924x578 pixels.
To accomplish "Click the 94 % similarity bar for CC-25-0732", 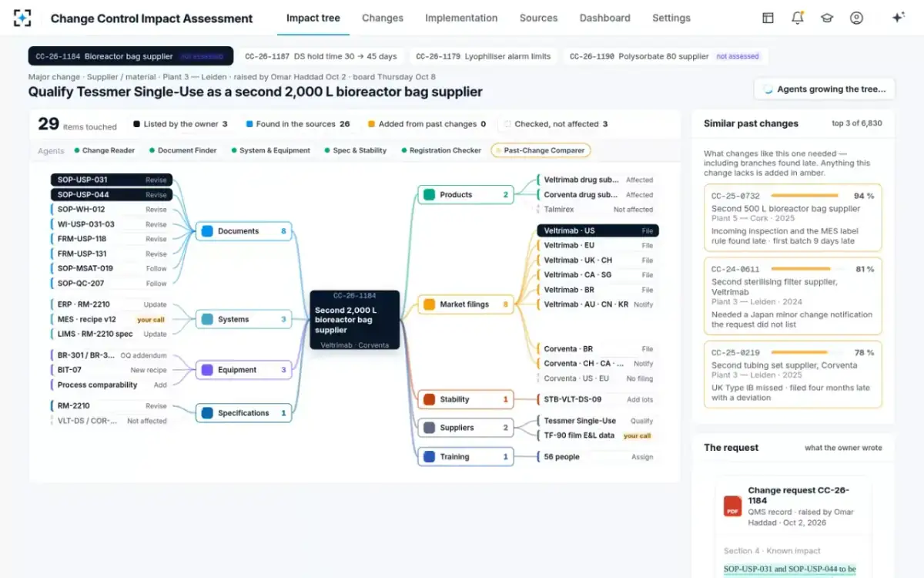I will coord(805,196).
